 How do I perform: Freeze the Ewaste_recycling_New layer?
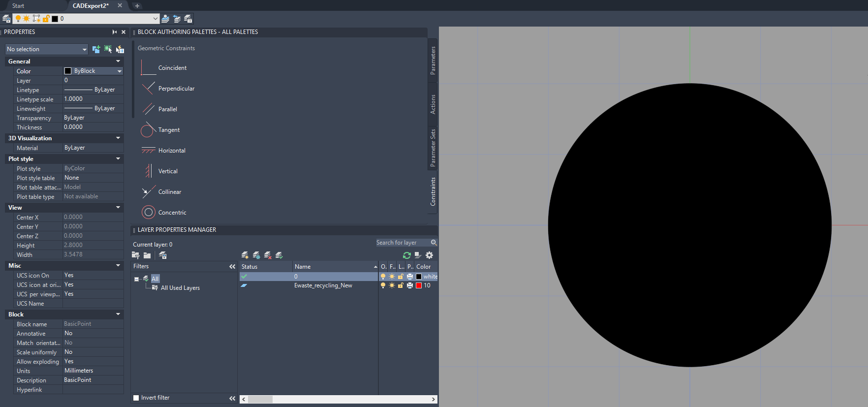point(392,285)
